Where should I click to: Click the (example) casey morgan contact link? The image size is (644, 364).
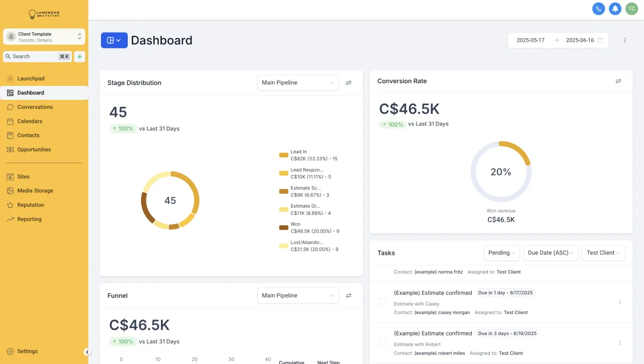coord(442,312)
